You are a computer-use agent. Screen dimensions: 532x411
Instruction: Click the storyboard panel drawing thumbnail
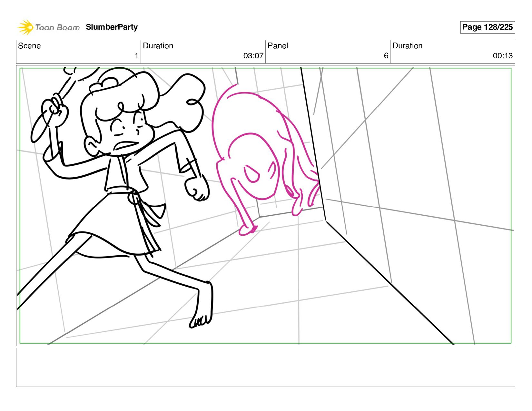(x=265, y=206)
